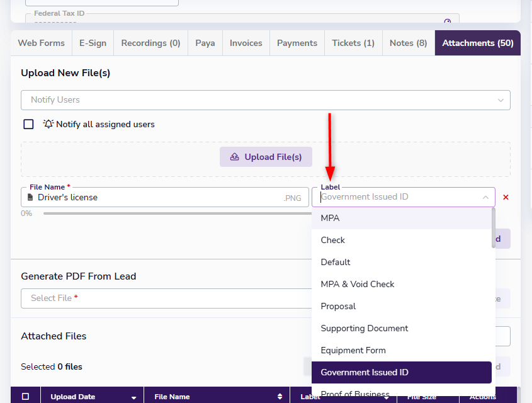Viewport: 532px width, 403px height.
Task: Open the Select File dropdown under Generate PDF
Action: coord(166,298)
